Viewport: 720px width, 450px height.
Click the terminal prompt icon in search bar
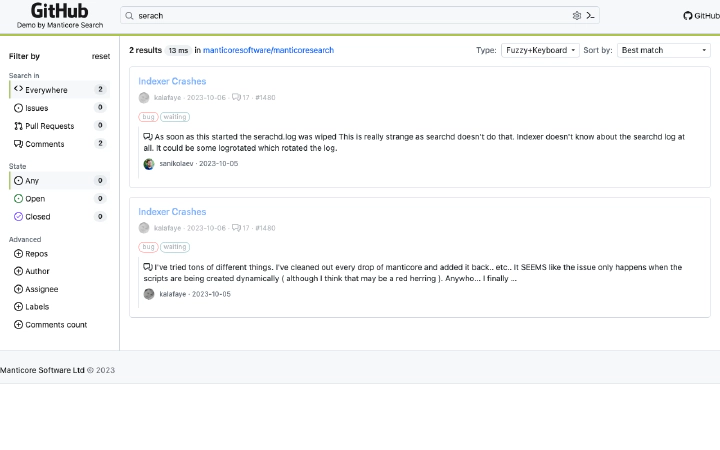tap(591, 16)
